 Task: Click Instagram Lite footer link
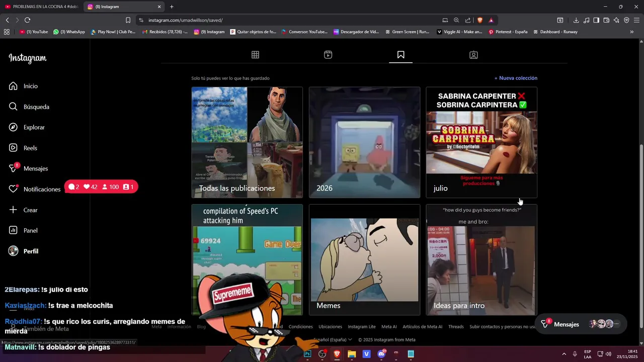click(x=362, y=327)
